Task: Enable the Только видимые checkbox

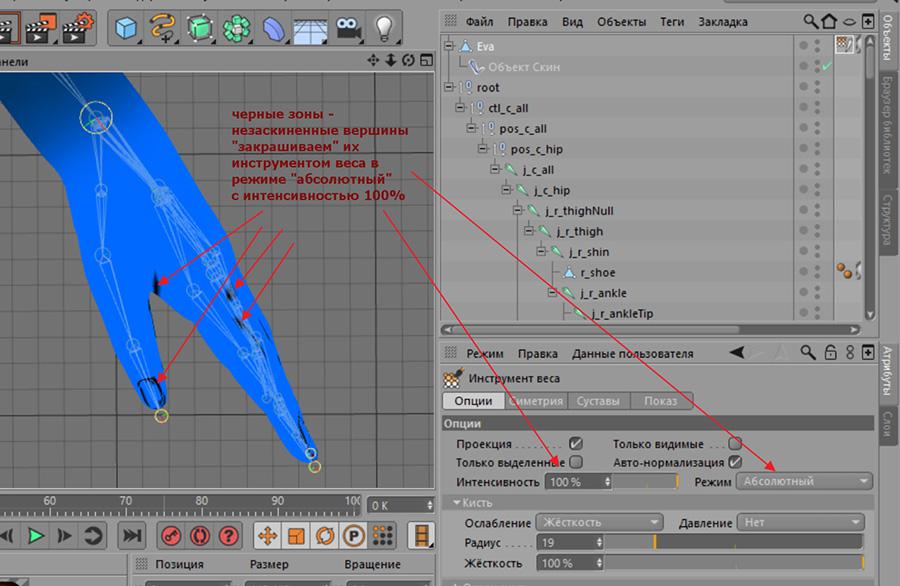Action: click(x=735, y=443)
